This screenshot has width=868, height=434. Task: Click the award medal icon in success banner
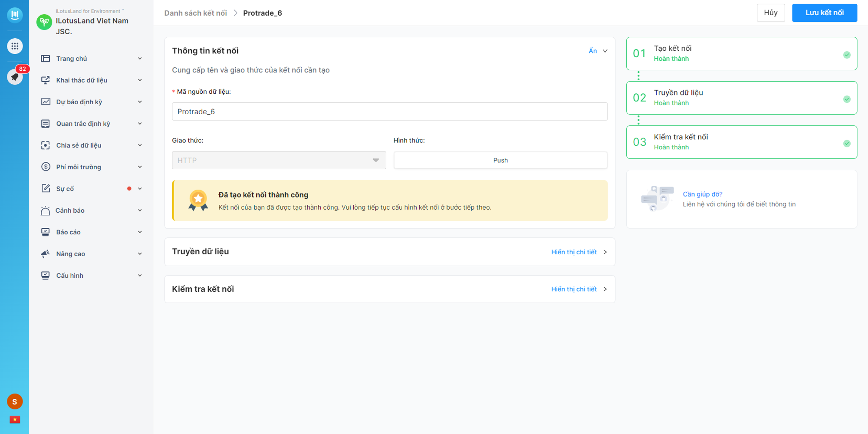tap(198, 201)
